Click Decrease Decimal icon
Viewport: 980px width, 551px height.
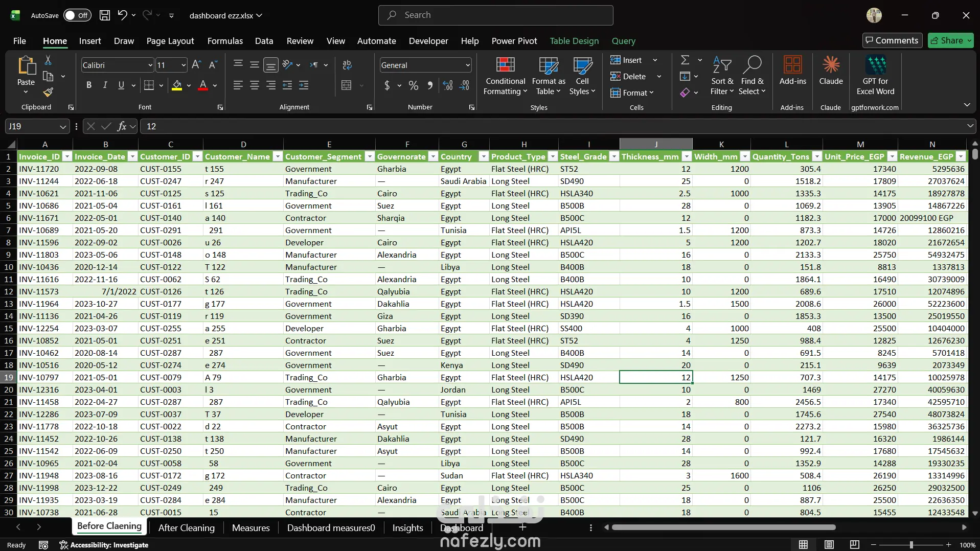click(x=464, y=85)
